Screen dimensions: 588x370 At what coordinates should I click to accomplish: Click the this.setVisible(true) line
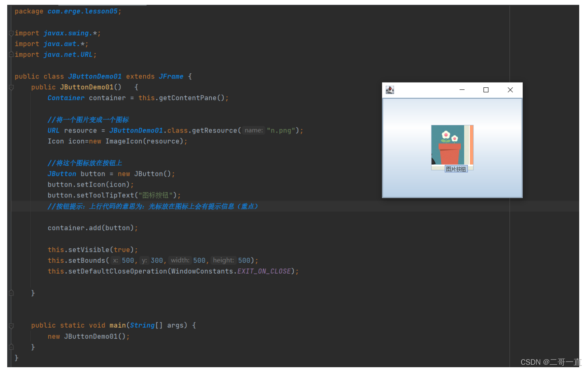tap(92, 250)
